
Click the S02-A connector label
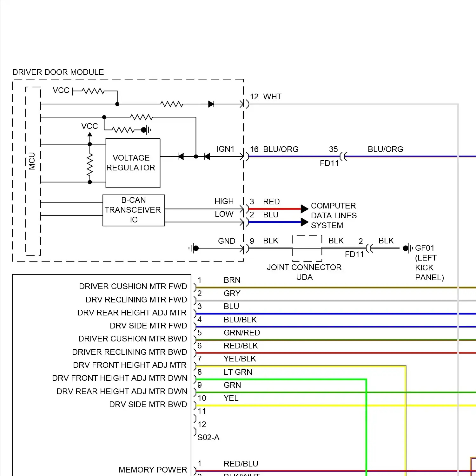pyautogui.click(x=208, y=437)
